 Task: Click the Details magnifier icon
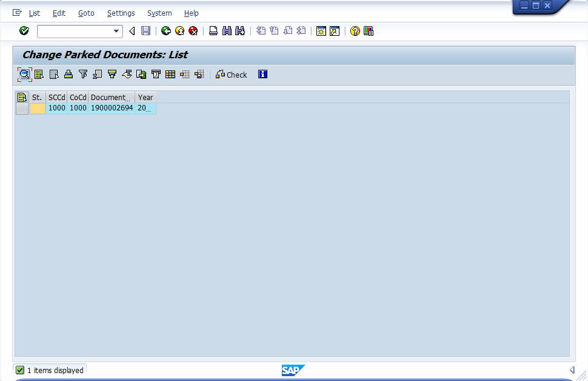(x=24, y=75)
